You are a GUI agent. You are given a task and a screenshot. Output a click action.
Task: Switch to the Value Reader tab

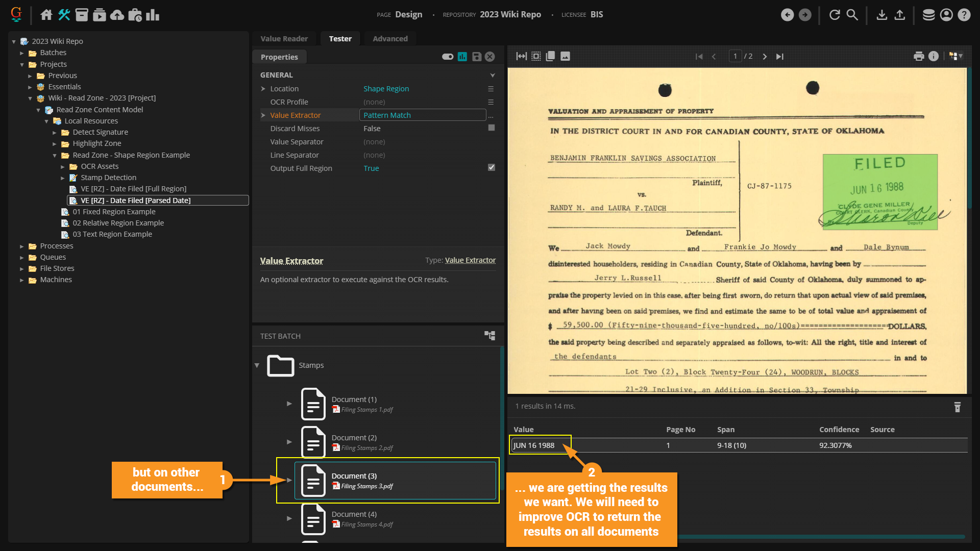[284, 39]
